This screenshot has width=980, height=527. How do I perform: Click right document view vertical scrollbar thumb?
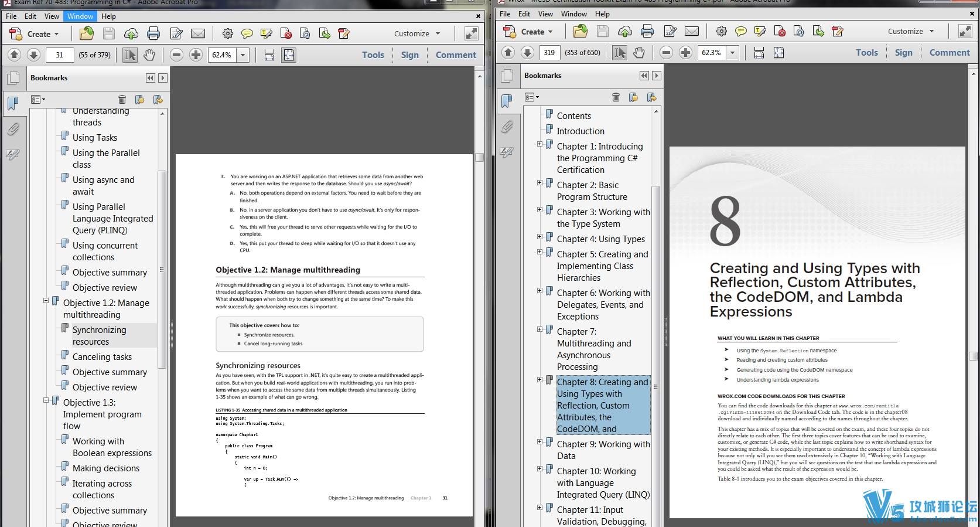[974, 355]
